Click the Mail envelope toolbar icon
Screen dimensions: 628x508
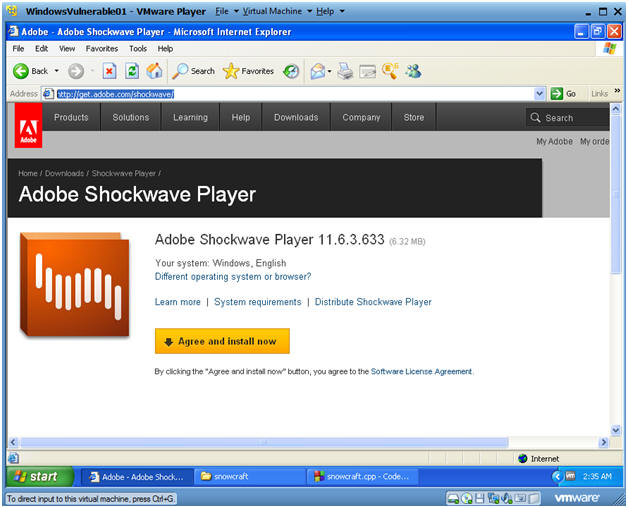(318, 71)
